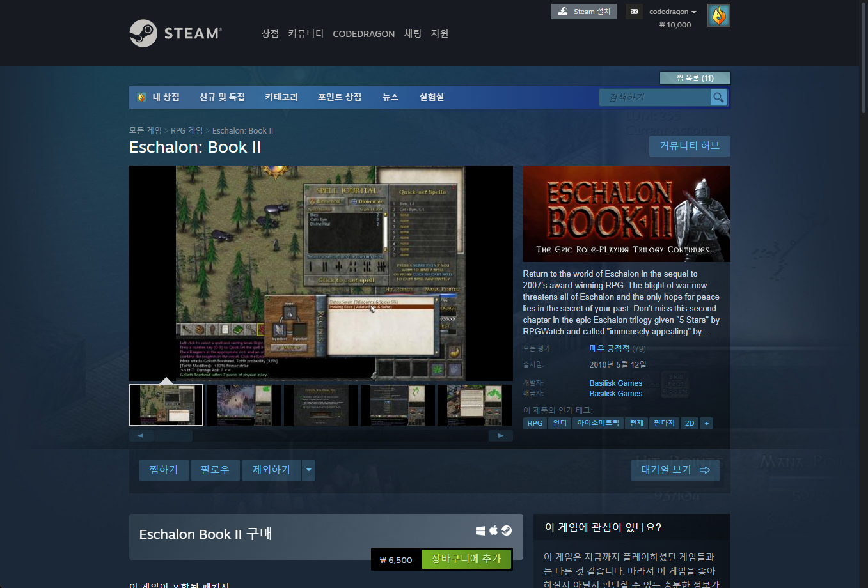Open the 커뮤니티 top menu

coord(306,33)
